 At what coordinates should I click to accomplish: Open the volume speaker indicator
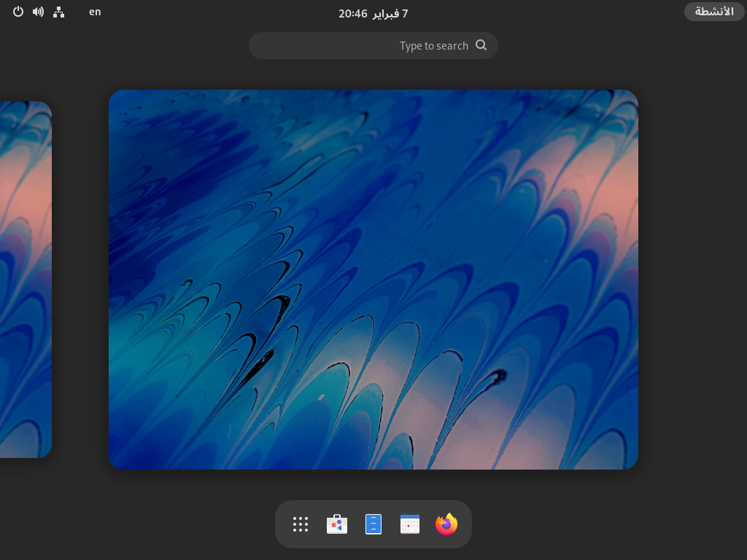click(x=38, y=12)
